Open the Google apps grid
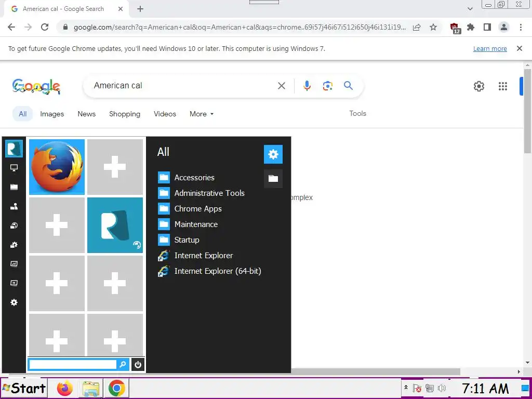The image size is (532, 399). point(503,86)
